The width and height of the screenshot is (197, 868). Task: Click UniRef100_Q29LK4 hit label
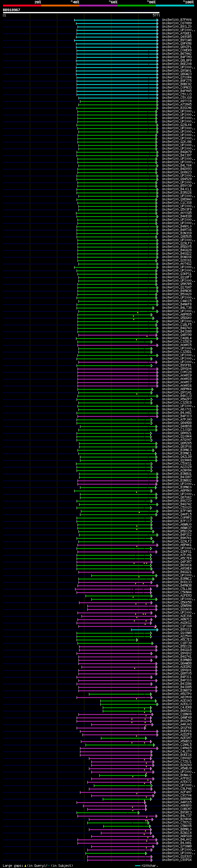pyautogui.click(x=177, y=125)
